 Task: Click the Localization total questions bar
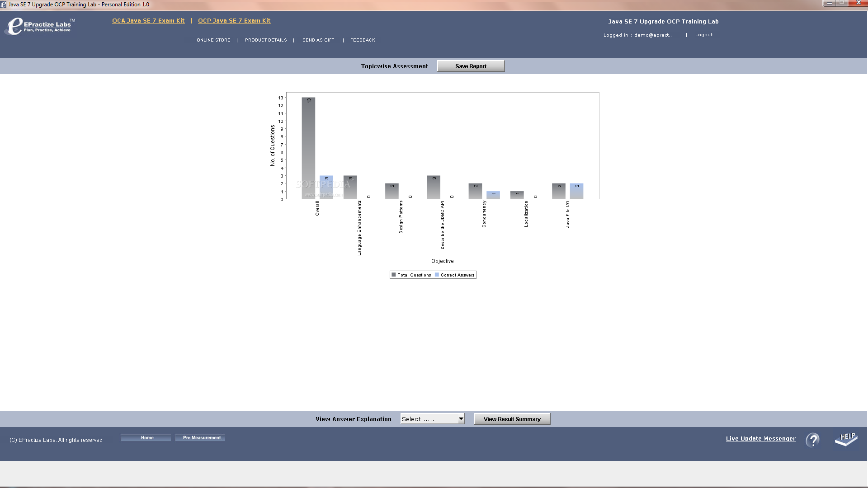[x=517, y=195]
